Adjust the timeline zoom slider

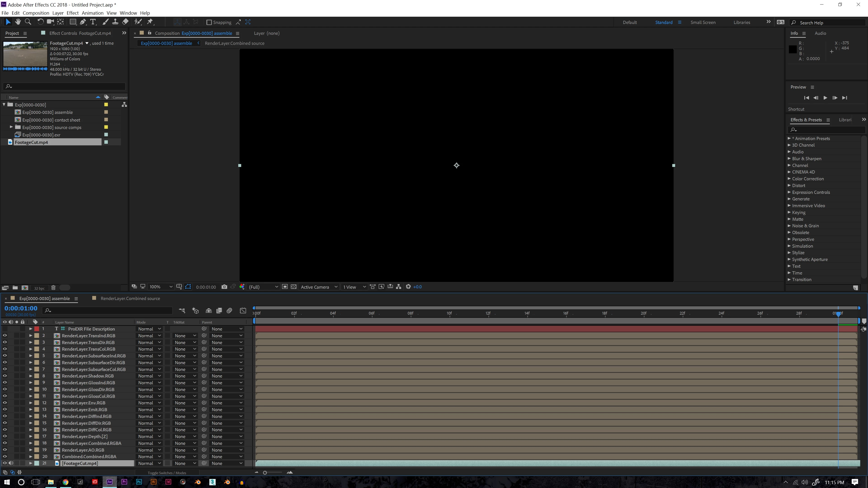265,473
